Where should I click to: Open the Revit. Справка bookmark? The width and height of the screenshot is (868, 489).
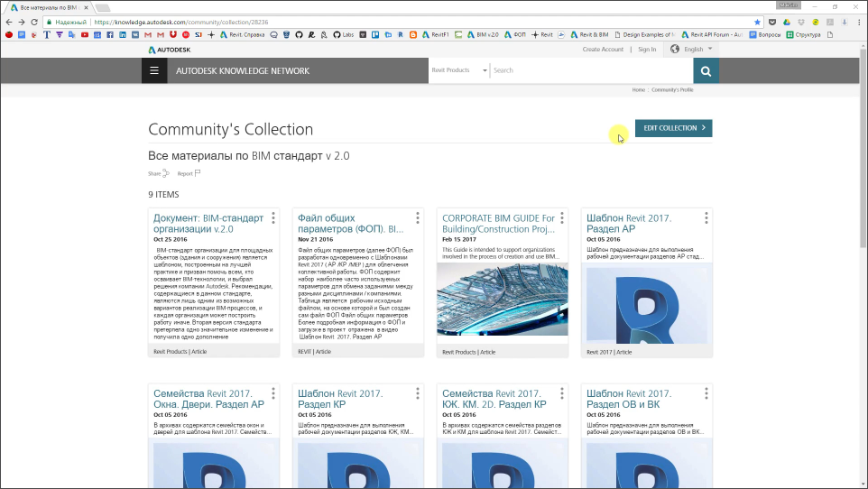point(243,35)
